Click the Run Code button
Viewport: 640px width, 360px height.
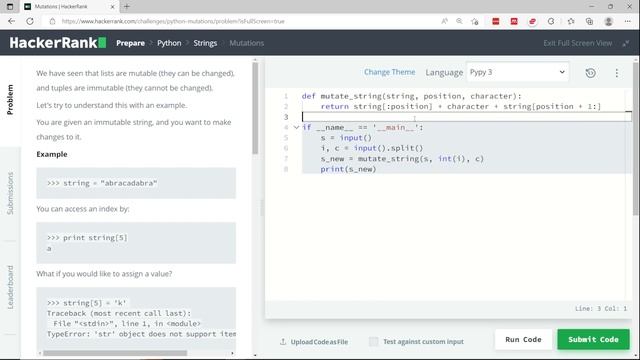pyautogui.click(x=523, y=340)
